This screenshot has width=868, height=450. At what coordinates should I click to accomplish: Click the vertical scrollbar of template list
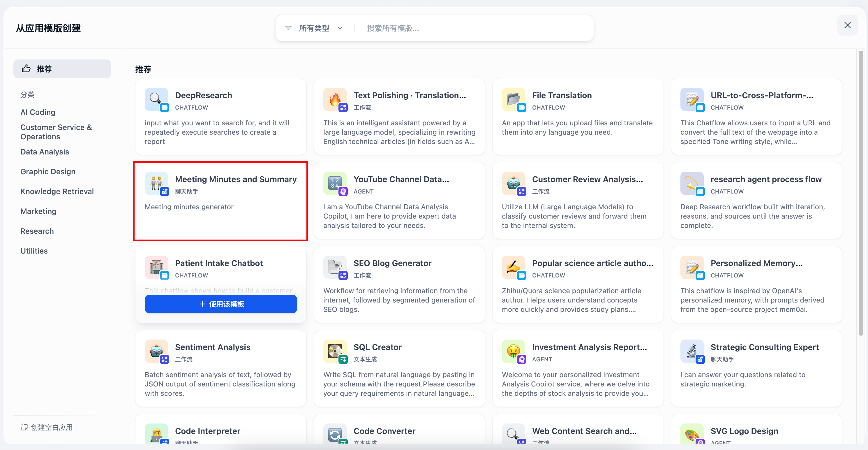[861, 193]
